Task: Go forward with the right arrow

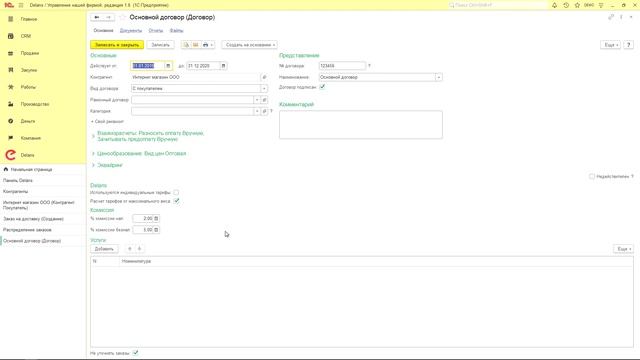Action: pos(109,17)
